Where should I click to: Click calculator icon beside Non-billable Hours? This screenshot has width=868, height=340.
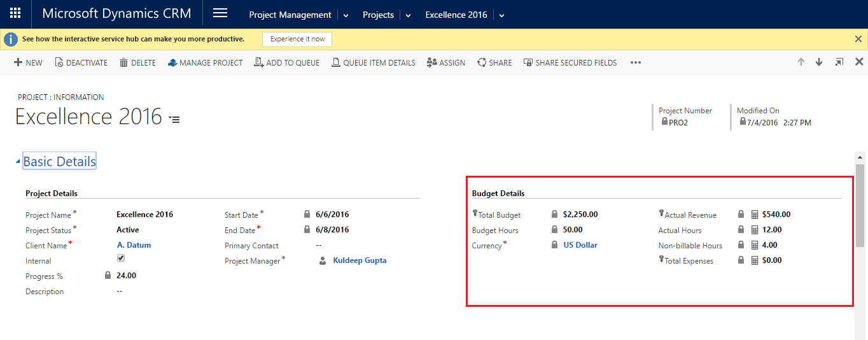(x=755, y=245)
